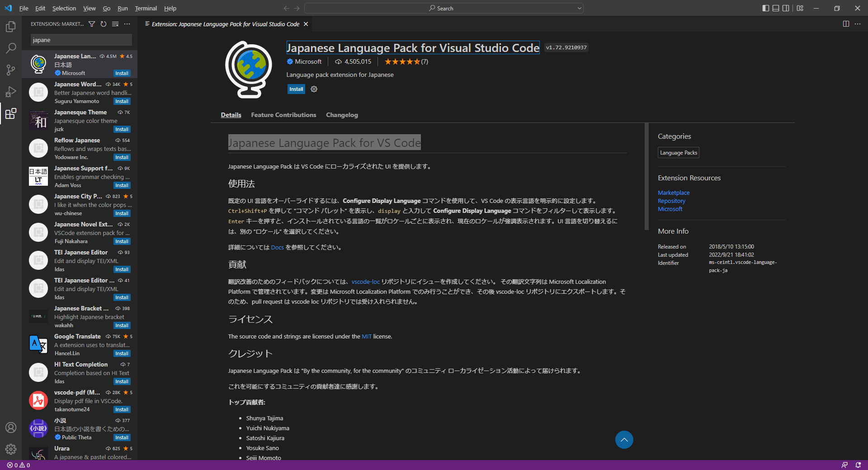868x470 pixels.
Task: Open the Microsoft resource link
Action: pos(670,209)
